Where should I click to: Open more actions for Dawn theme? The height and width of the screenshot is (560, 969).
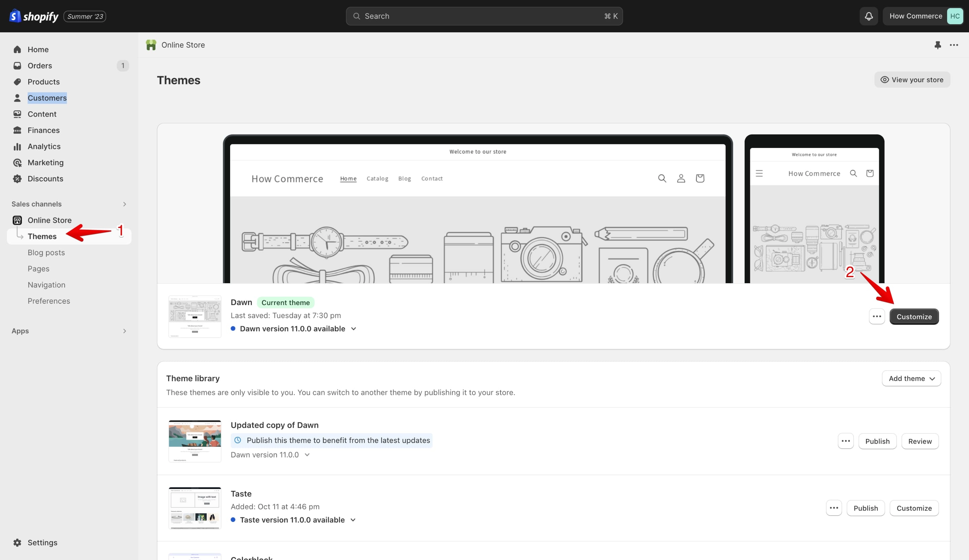point(877,317)
